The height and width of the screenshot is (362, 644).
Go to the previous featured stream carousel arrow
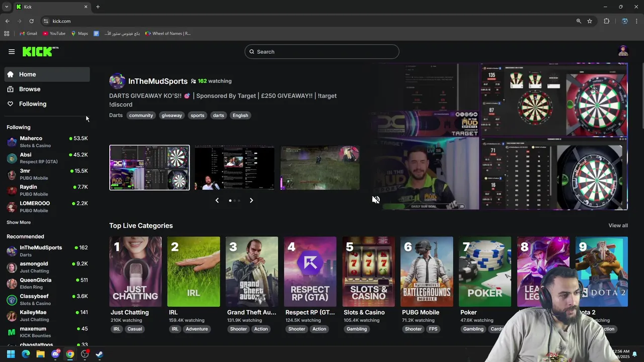coord(217,201)
